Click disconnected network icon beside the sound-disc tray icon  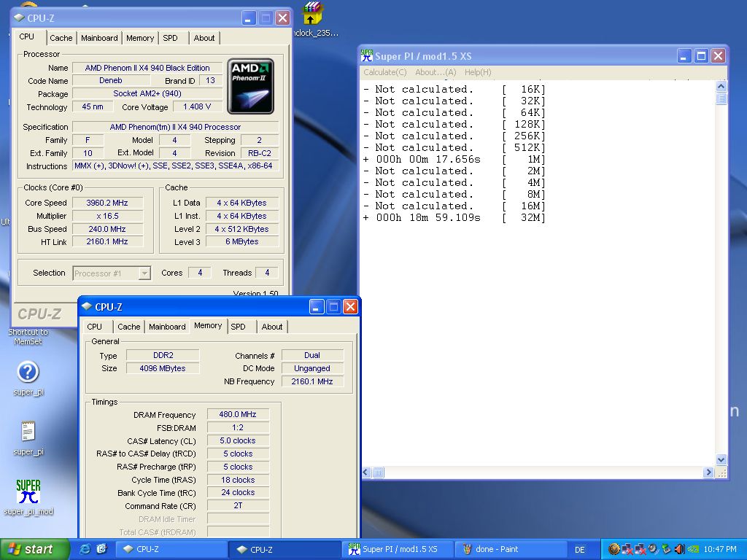tap(640, 550)
